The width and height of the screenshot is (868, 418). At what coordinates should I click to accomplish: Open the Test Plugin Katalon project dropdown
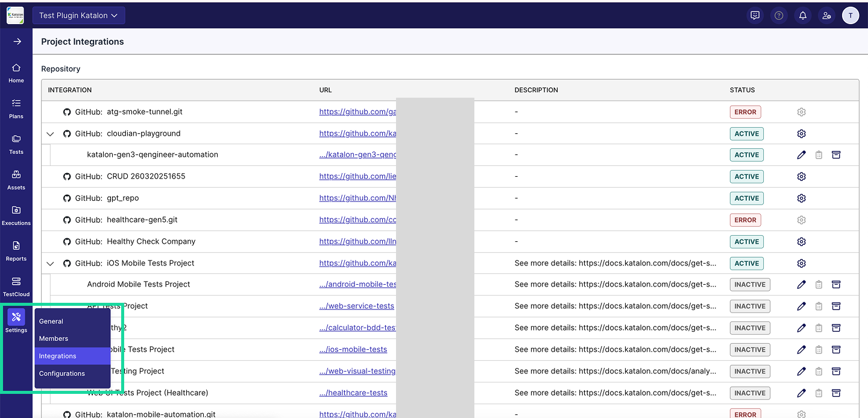click(x=79, y=16)
